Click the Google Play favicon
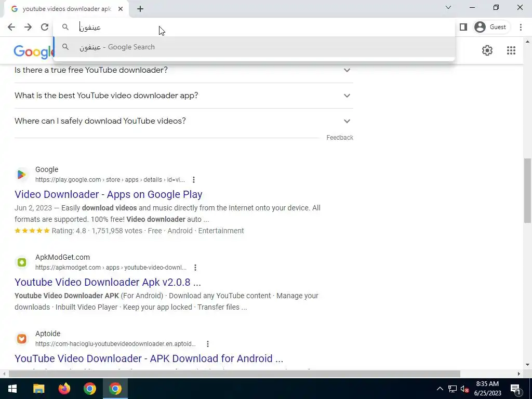Viewport: 532px width, 399px height. coord(22,175)
